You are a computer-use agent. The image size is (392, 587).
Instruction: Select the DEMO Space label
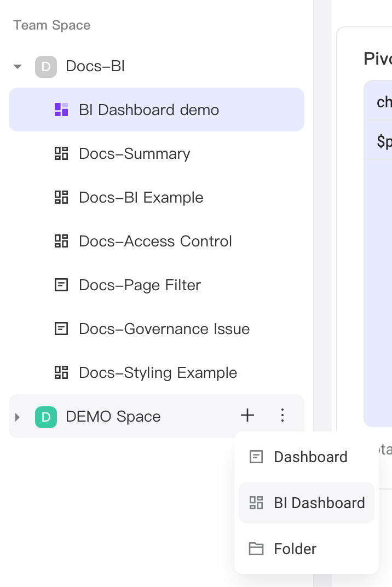pyautogui.click(x=113, y=417)
